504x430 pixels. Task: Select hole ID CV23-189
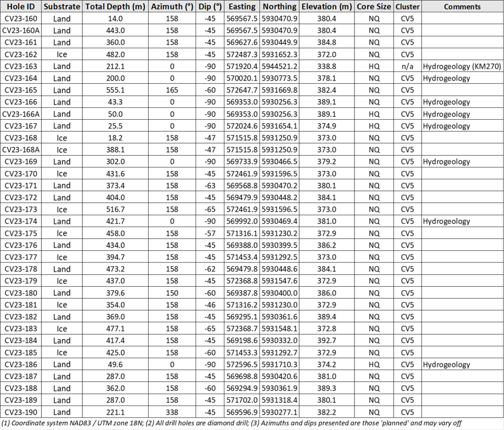pos(21,400)
